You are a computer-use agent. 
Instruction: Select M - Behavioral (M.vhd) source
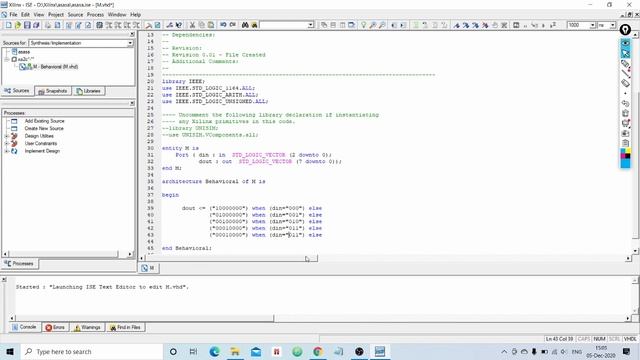tap(55, 67)
